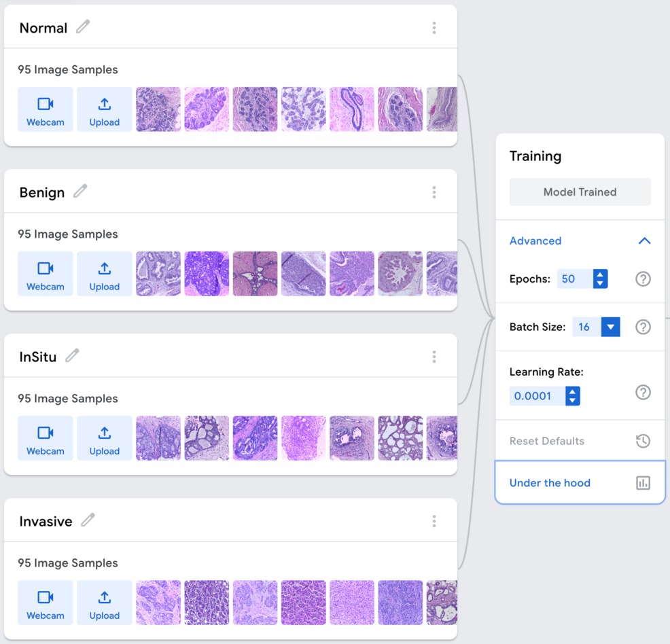Click the bar chart icon beside Under the hood
Screen dimensions: 670x644
643,482
